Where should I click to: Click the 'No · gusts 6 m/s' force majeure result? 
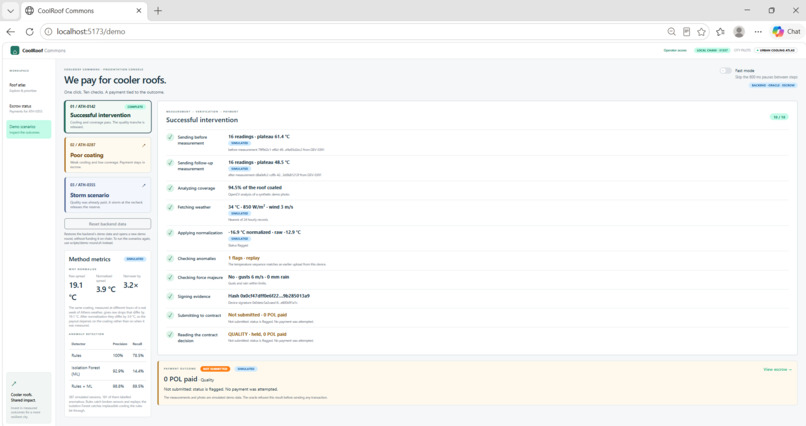pyautogui.click(x=259, y=277)
